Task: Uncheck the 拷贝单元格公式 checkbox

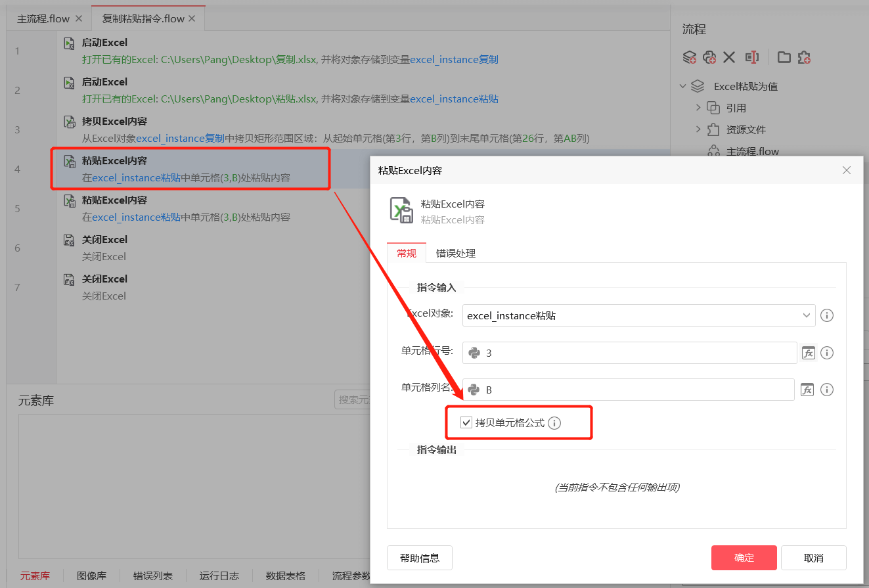Action: (466, 422)
